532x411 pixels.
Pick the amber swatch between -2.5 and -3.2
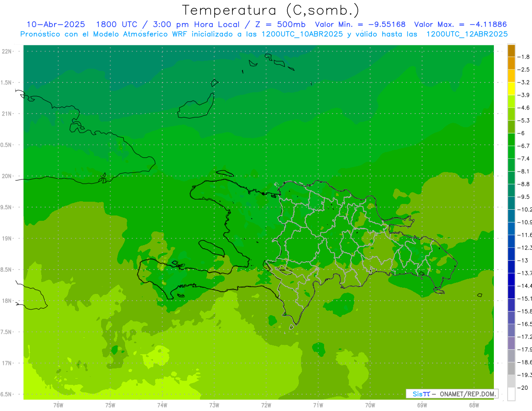pyautogui.click(x=511, y=76)
